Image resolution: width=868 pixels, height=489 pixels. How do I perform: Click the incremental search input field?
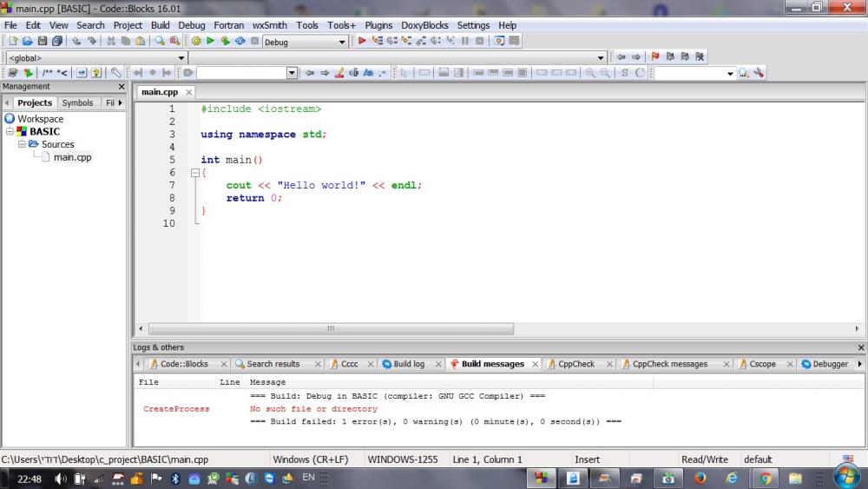pyautogui.click(x=241, y=73)
